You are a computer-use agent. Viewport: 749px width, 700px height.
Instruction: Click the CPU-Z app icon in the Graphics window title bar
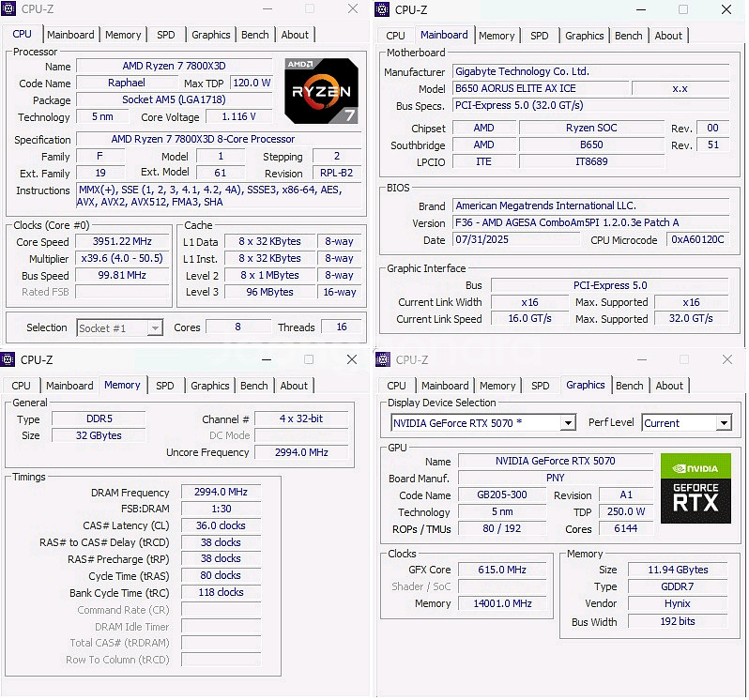point(383,359)
